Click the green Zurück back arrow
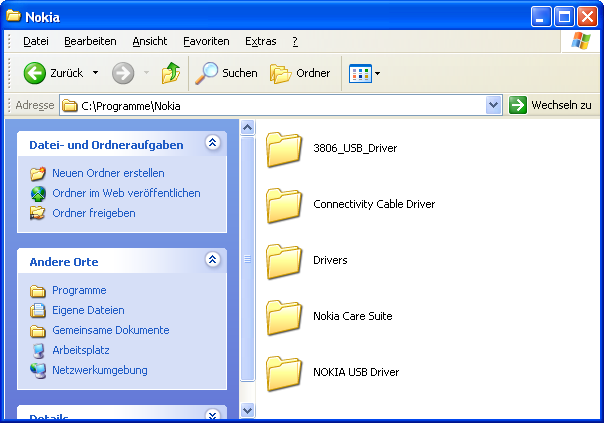The width and height of the screenshot is (604, 423). click(x=36, y=73)
